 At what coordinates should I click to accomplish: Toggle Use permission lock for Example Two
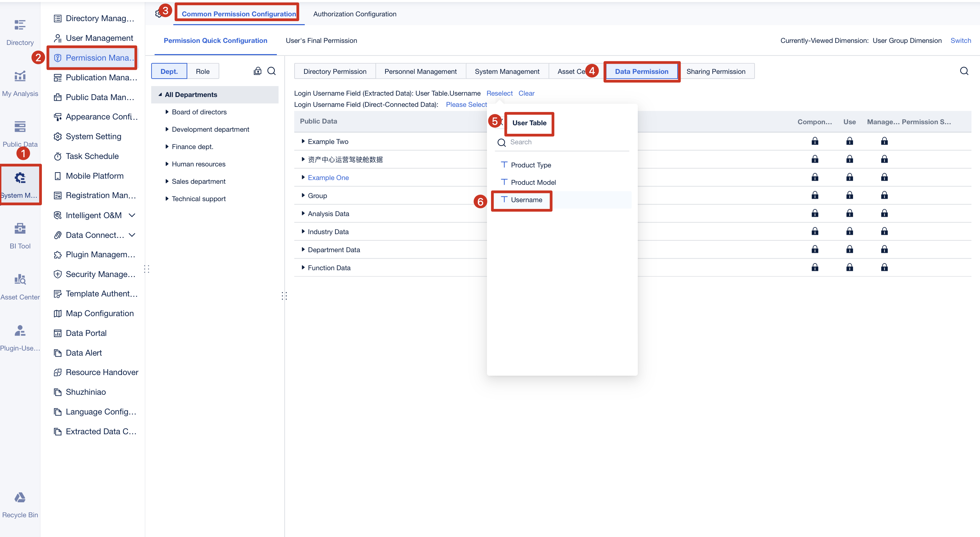tap(849, 142)
